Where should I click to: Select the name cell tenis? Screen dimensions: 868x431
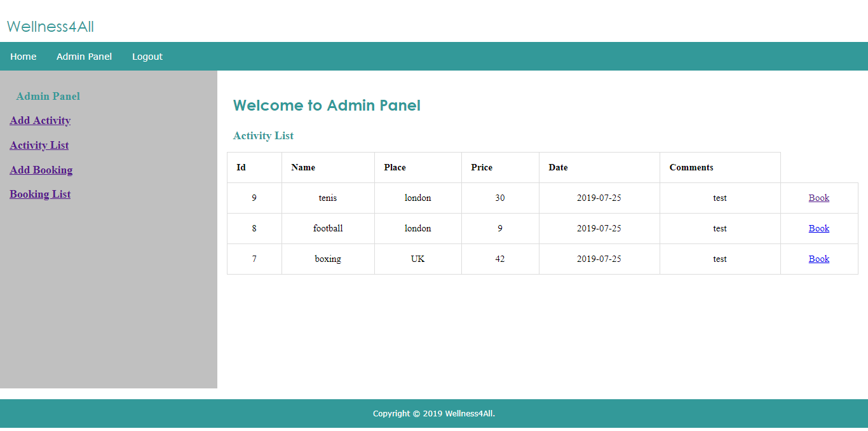point(328,198)
